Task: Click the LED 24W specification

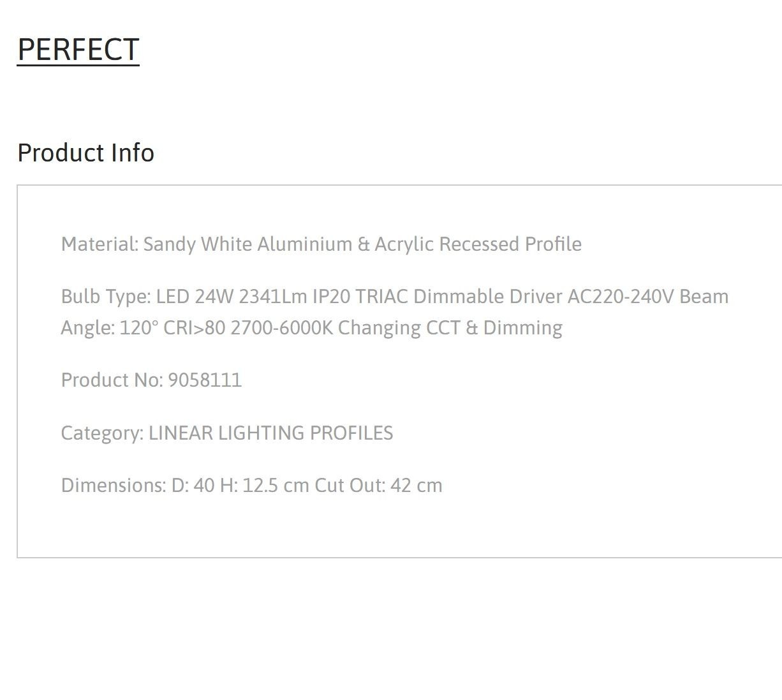Action: [195, 296]
